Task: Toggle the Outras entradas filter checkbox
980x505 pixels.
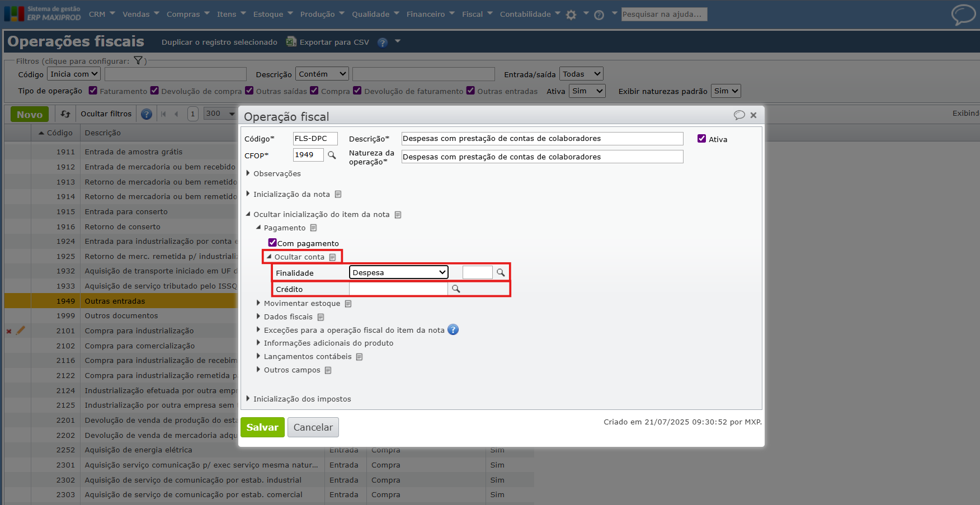Action: (x=470, y=91)
